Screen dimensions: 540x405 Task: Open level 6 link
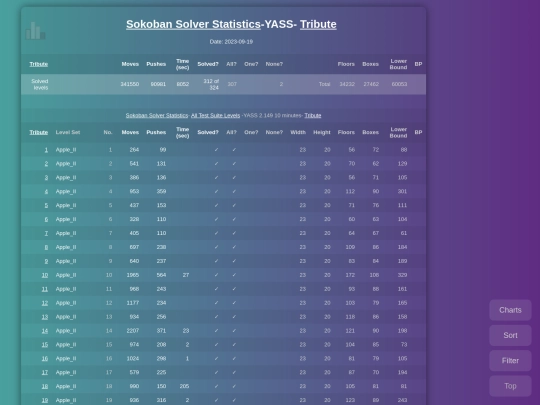pyautogui.click(x=46, y=219)
